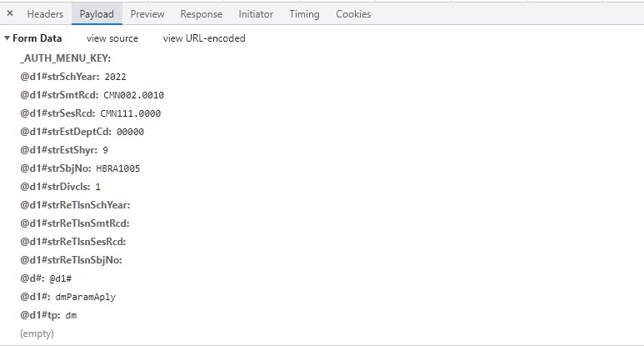The height and width of the screenshot is (346, 644).
Task: Select the @d1#strSesRcd key
Action: pyautogui.click(x=57, y=113)
